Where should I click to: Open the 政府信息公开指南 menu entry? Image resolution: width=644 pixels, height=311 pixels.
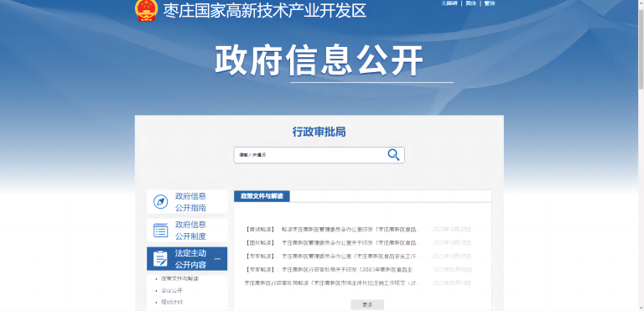187,202
